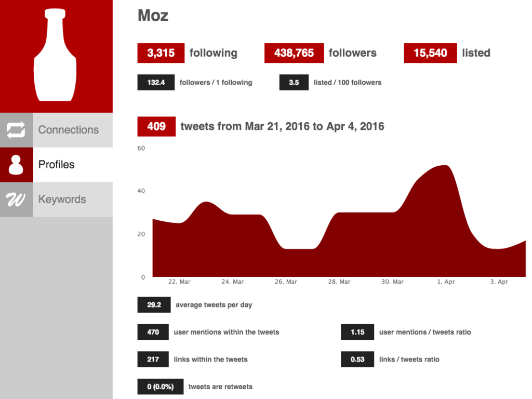Open the Connections menu item
The height and width of the screenshot is (399, 532).
coord(56,130)
